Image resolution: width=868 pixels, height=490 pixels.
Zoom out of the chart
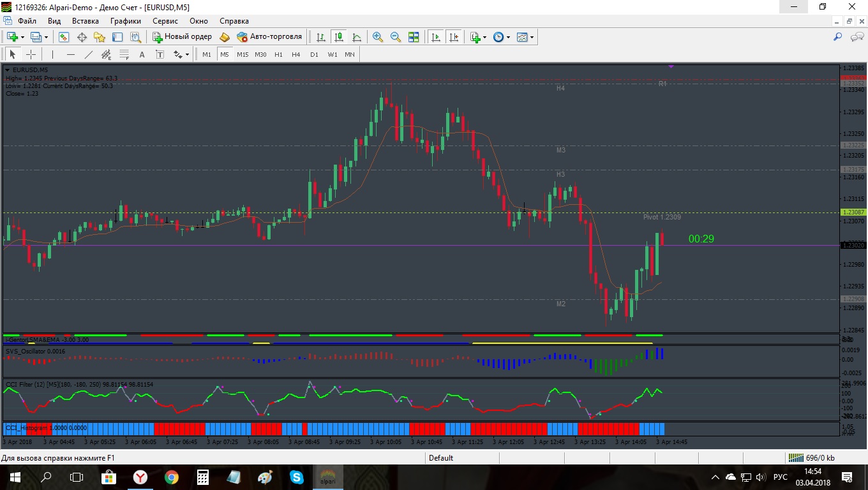[x=396, y=37]
